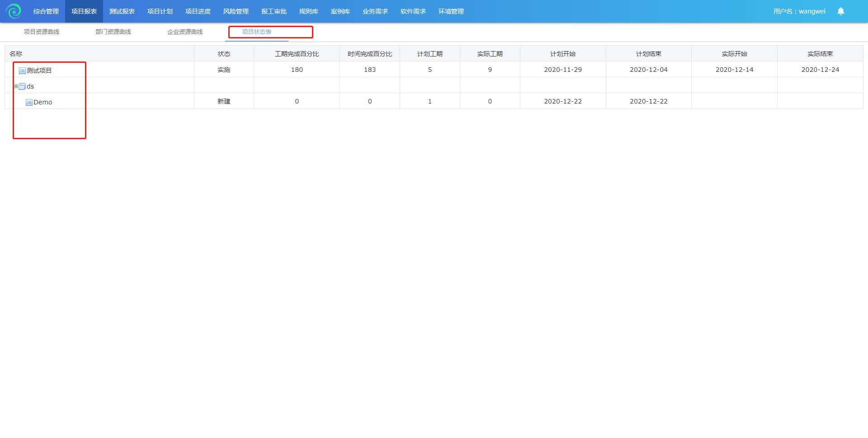Open the 项目进度 menu
The height and width of the screenshot is (438, 868).
click(198, 11)
